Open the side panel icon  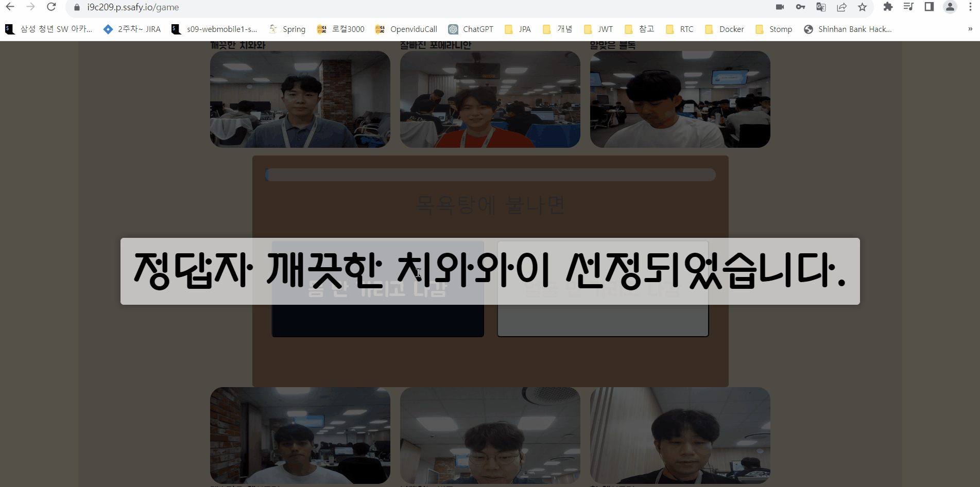(x=928, y=7)
